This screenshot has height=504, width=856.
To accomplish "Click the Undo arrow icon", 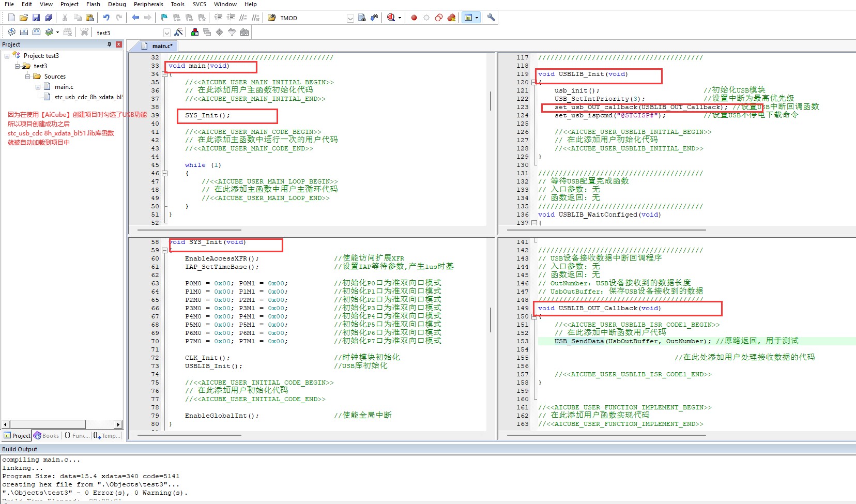I will [x=106, y=18].
